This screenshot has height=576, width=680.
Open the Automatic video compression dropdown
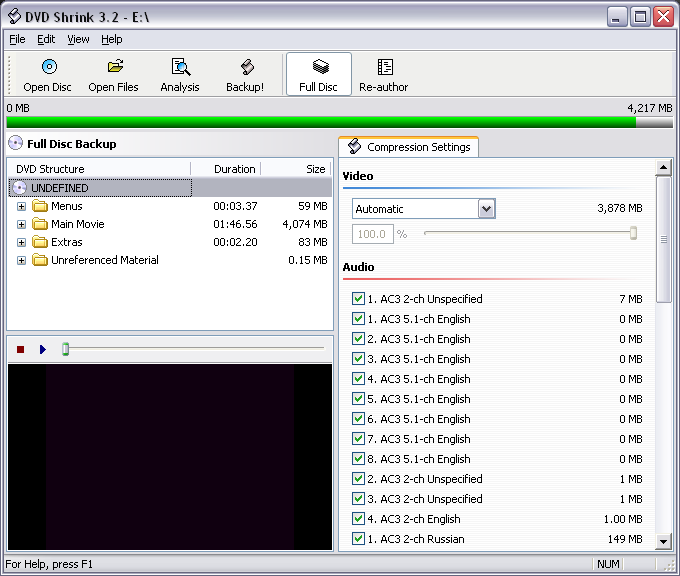pos(487,209)
